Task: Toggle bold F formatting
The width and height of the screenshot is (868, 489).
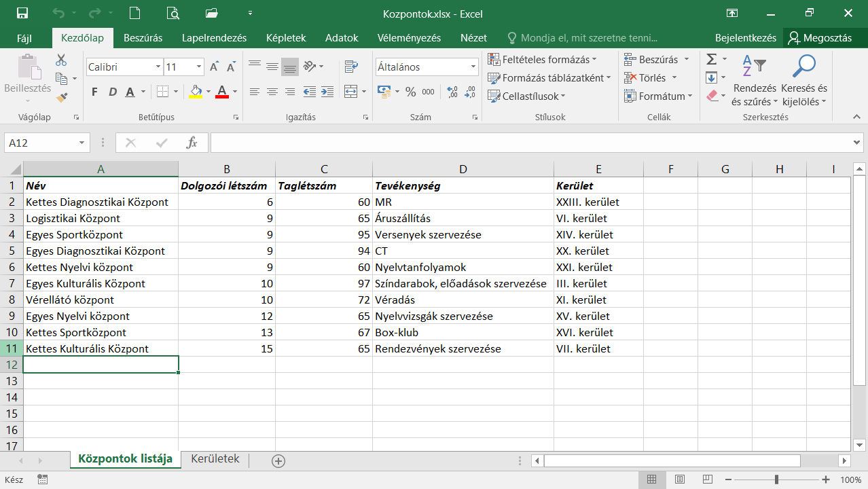Action: 94,92
